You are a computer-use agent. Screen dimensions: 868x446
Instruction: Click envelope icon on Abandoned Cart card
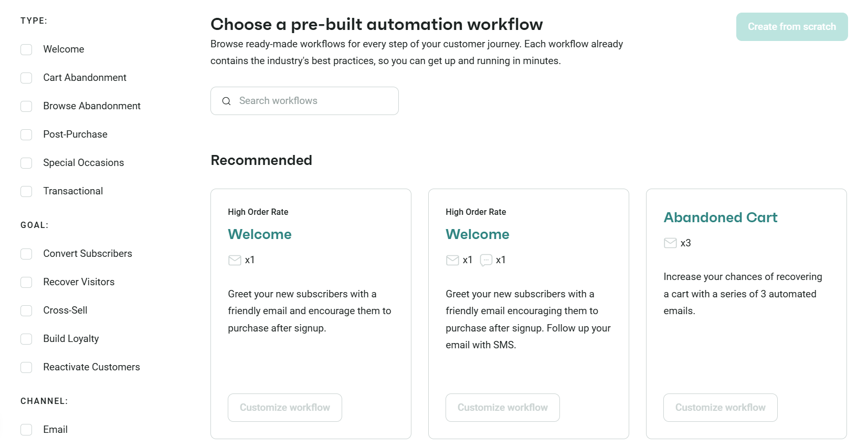pos(670,243)
